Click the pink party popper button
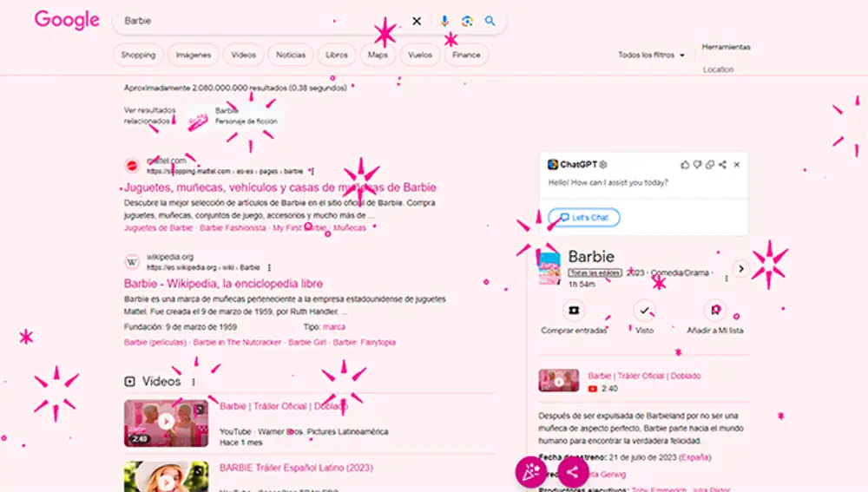This screenshot has width=868, height=492. pyautogui.click(x=531, y=472)
